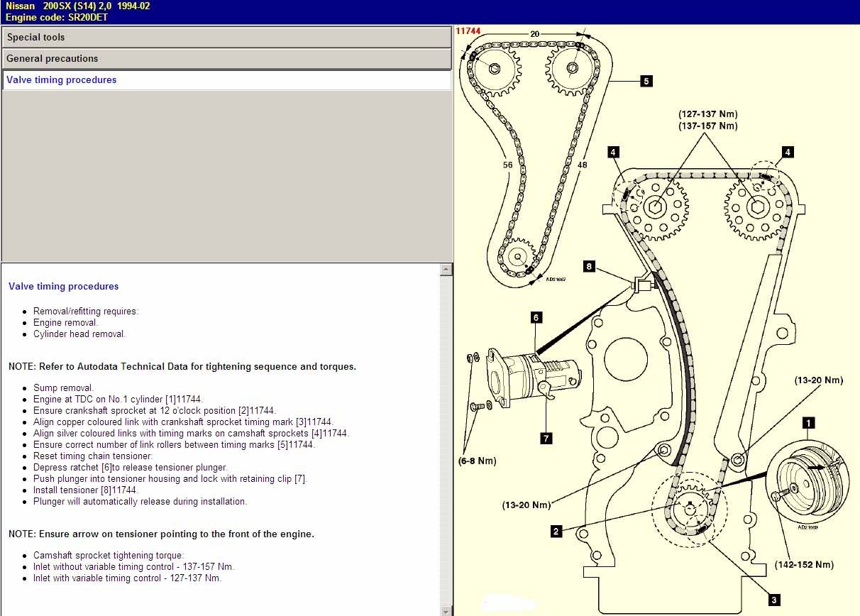Click 'Removal/refitting requires:' line
This screenshot has height=616, width=860.
point(86,312)
